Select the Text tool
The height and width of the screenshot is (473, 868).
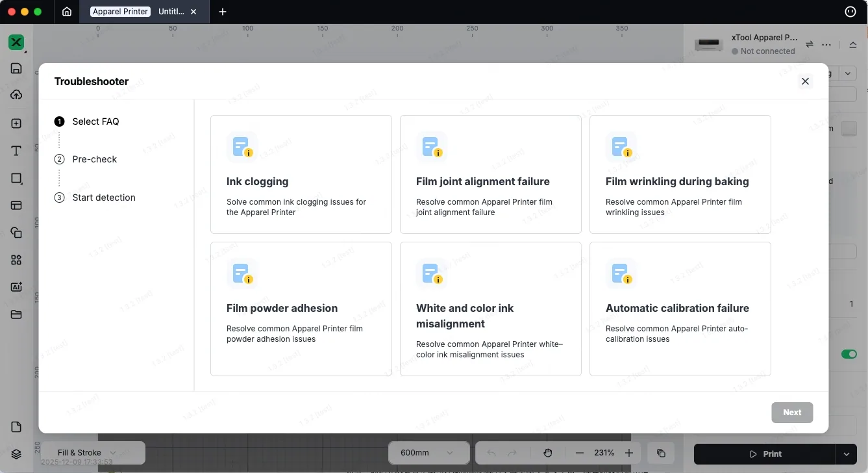coord(16,151)
